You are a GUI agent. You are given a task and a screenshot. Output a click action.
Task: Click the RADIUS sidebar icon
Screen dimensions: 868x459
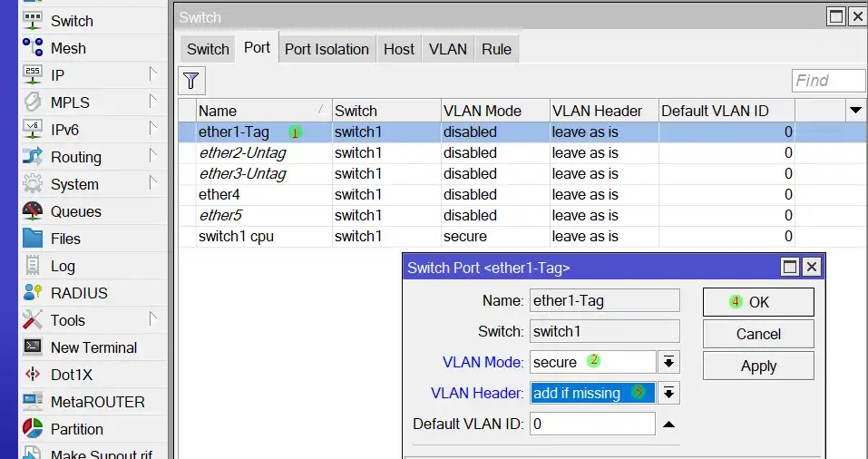point(33,293)
